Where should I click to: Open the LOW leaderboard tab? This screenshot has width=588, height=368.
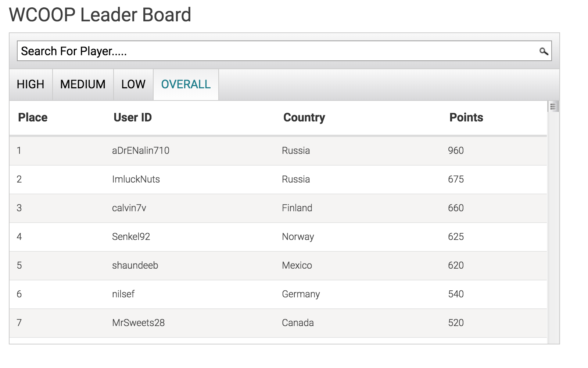pos(133,84)
